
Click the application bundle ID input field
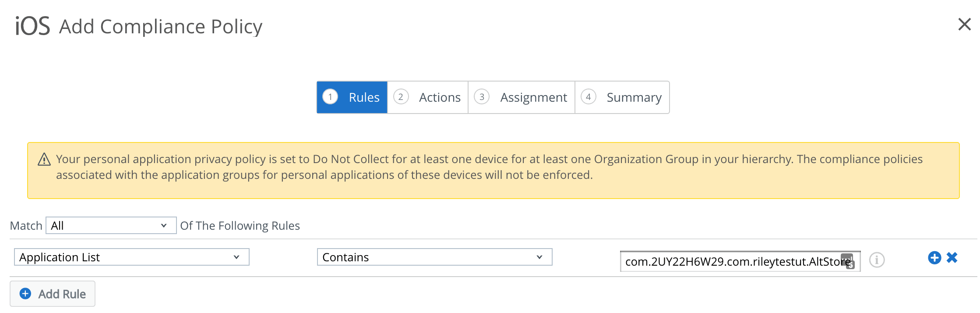point(740,261)
